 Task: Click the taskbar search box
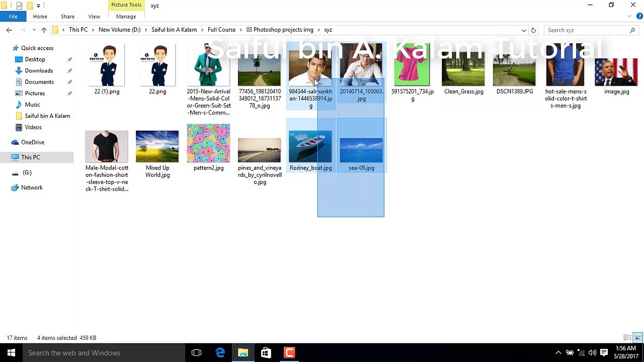pos(103,353)
